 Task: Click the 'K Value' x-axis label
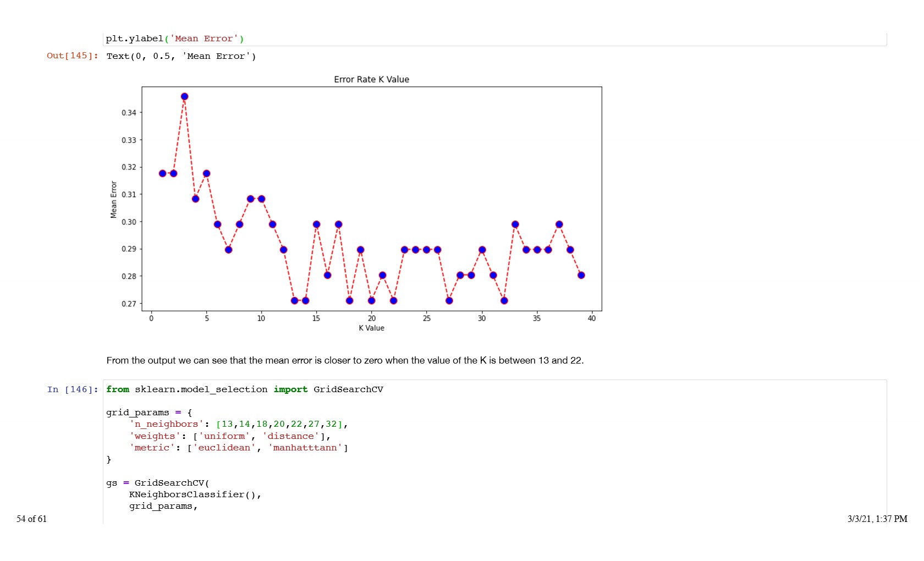point(371,328)
